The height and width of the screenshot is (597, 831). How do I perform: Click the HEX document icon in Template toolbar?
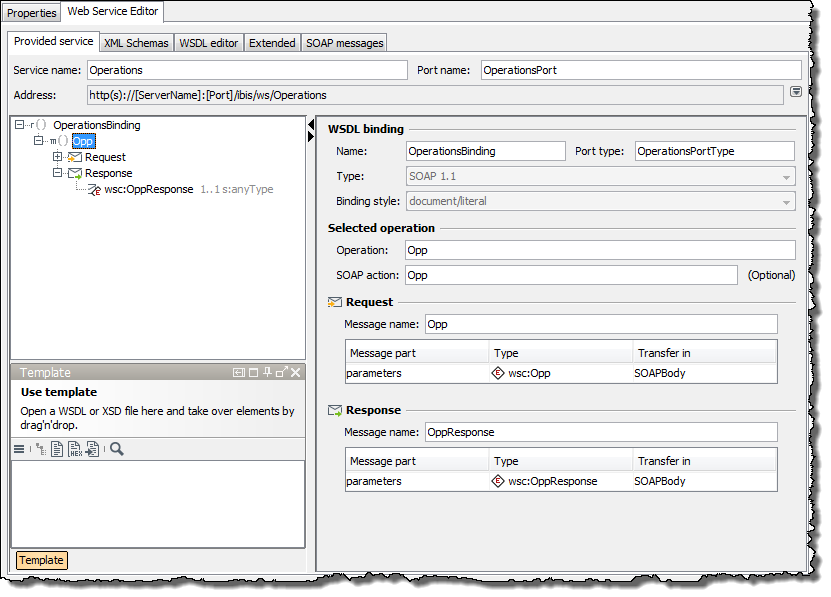(x=75, y=450)
